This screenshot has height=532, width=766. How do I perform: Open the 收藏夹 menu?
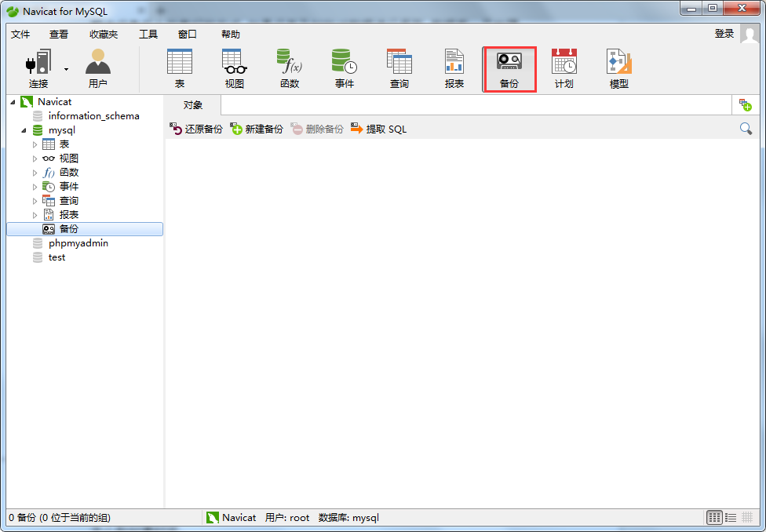[104, 35]
